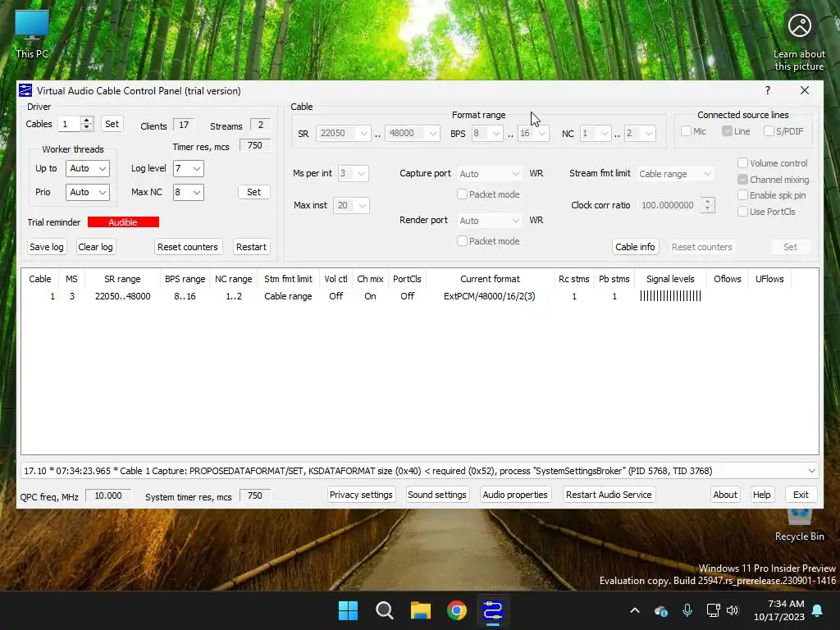Open Worker threads Up to dropdown
This screenshot has width=840, height=630.
[87, 168]
